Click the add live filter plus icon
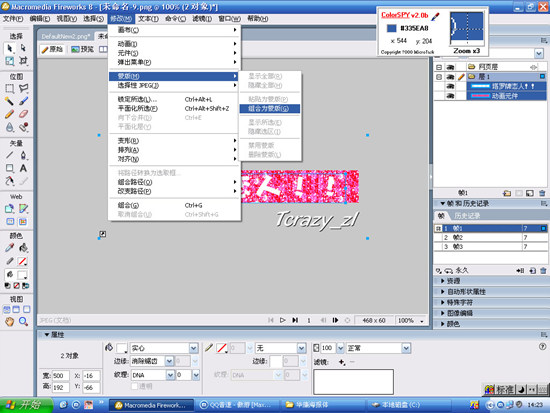This screenshot has width=550, height=413. click(x=342, y=362)
